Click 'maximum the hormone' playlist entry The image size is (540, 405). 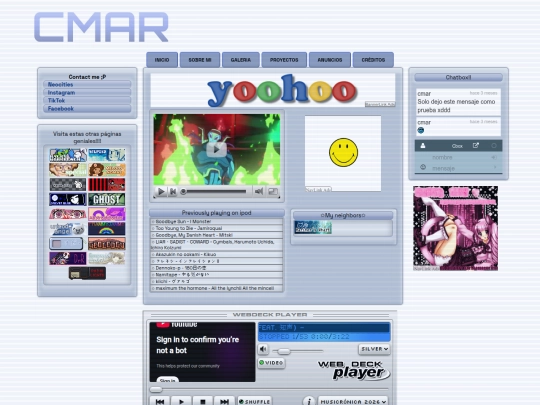click(x=216, y=288)
